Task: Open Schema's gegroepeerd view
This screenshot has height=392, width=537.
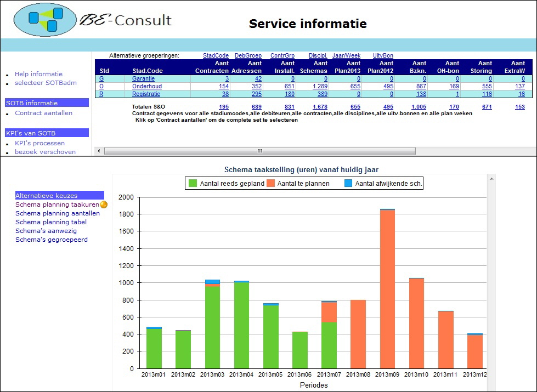Action: pos(51,240)
